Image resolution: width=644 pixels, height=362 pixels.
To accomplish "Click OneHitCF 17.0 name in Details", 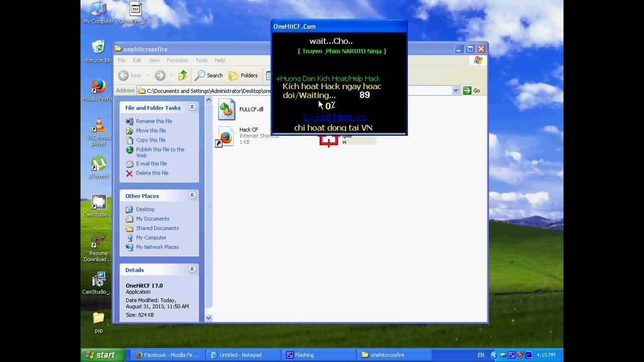I will [x=144, y=286].
